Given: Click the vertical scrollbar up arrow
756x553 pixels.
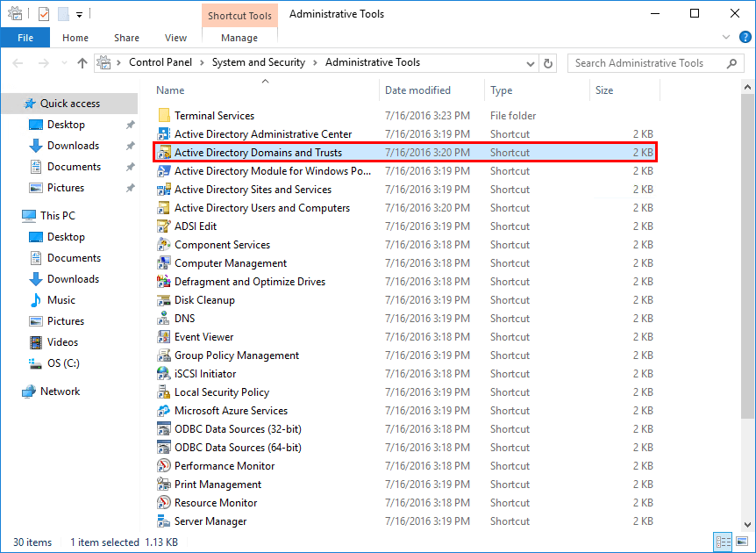Looking at the screenshot, I should (x=747, y=88).
